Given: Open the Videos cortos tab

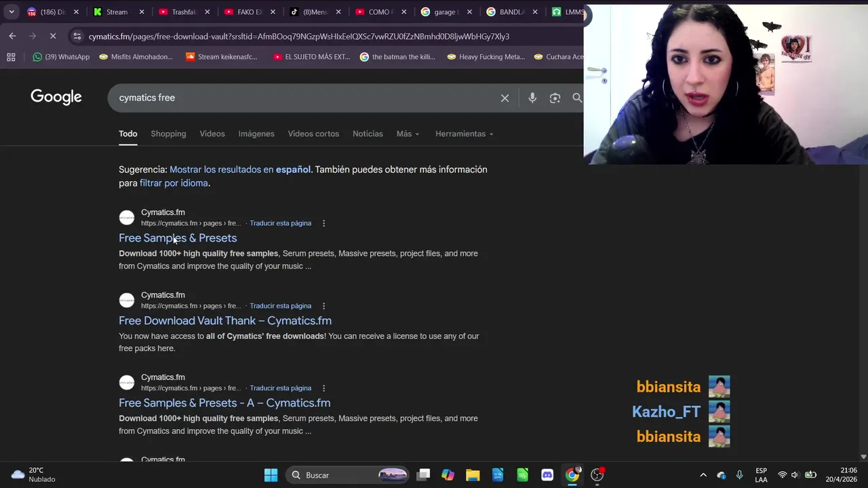Looking at the screenshot, I should click(313, 134).
